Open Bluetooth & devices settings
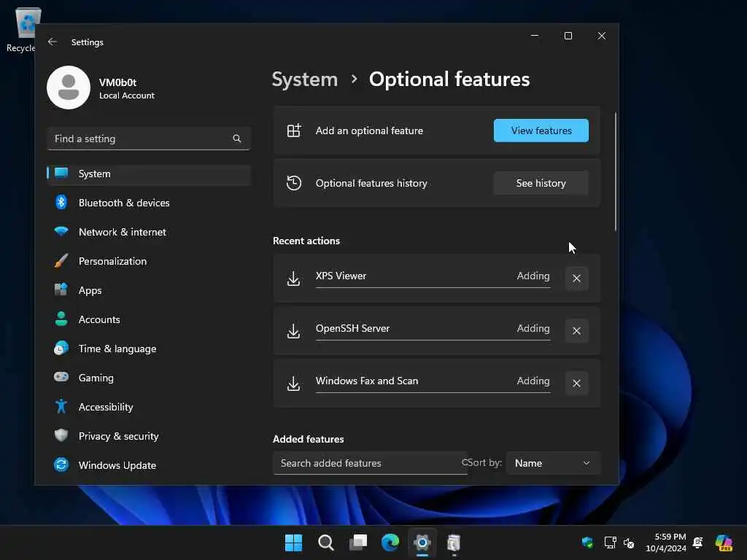747x560 pixels. (149, 203)
